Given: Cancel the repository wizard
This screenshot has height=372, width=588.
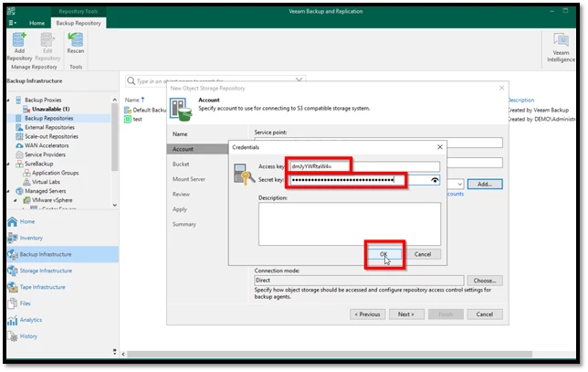Looking at the screenshot, I should (485, 314).
